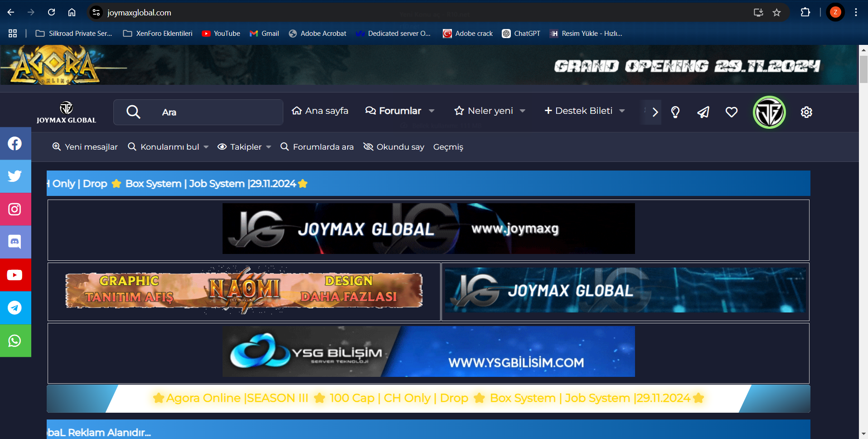The height and width of the screenshot is (439, 868).
Task: Click the Ara search input field
Action: click(x=198, y=112)
